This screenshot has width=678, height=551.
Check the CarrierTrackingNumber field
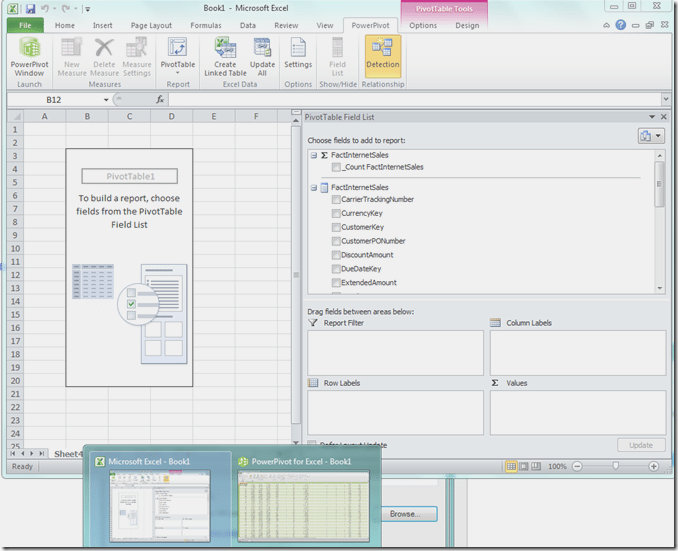pos(336,199)
